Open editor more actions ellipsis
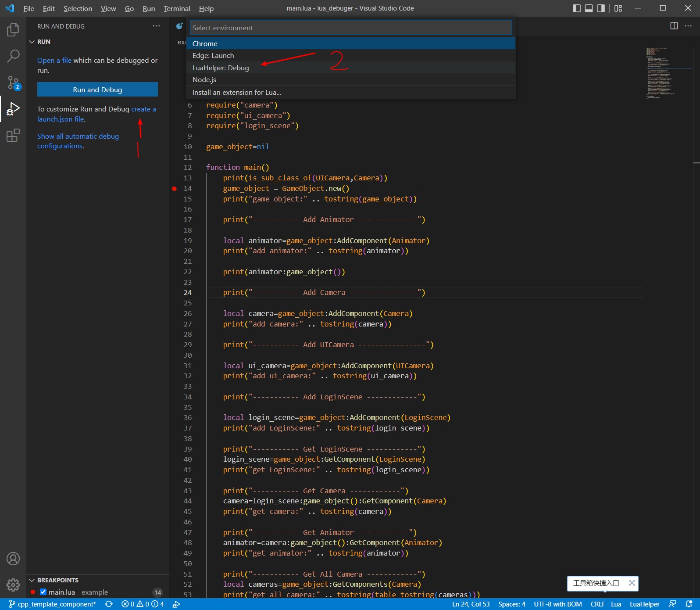The height and width of the screenshot is (610, 700). pos(688,26)
